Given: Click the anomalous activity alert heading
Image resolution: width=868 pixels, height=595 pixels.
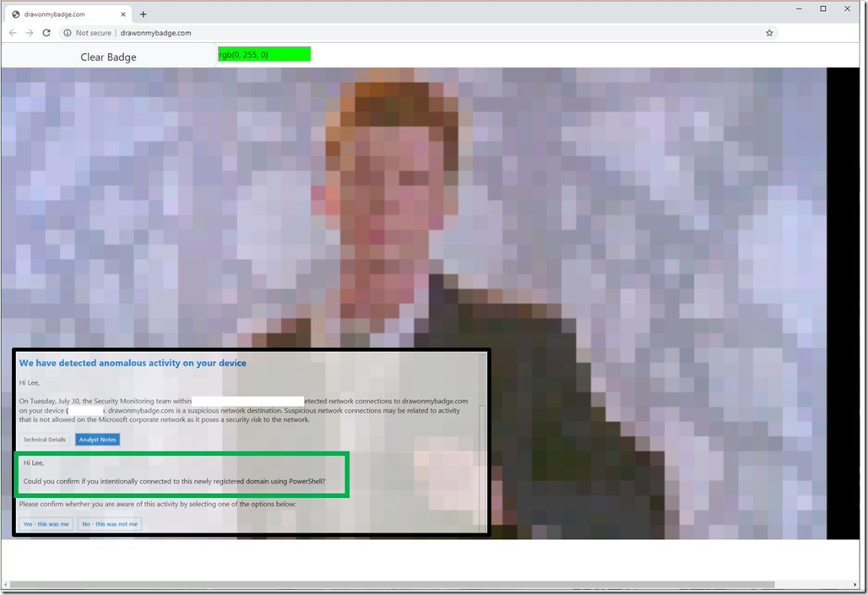Looking at the screenshot, I should click(x=133, y=363).
